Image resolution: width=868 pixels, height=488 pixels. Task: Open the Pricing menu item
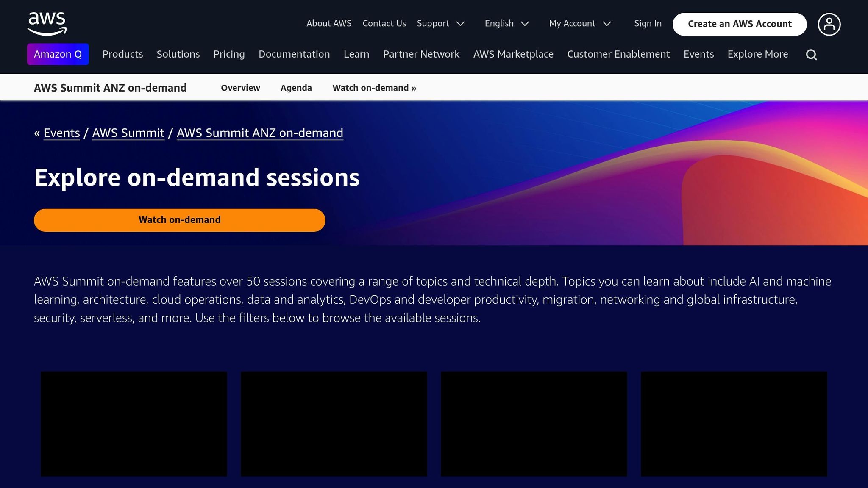(x=229, y=54)
